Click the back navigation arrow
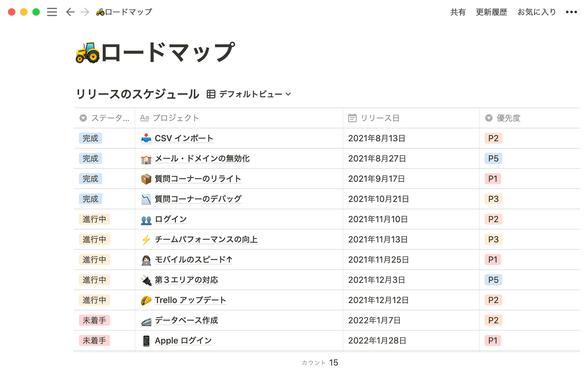588x368 pixels. pyautogui.click(x=70, y=12)
